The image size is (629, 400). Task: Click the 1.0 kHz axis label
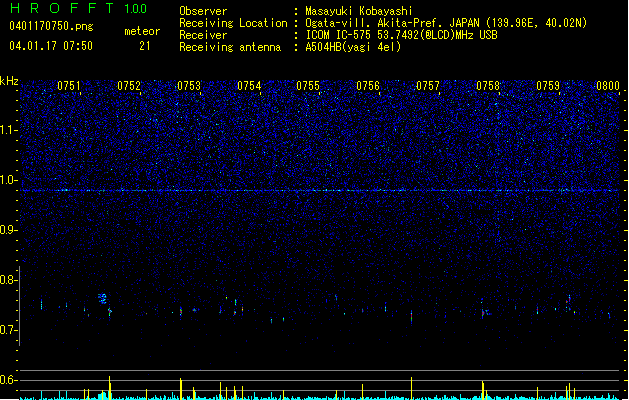click(x=7, y=180)
